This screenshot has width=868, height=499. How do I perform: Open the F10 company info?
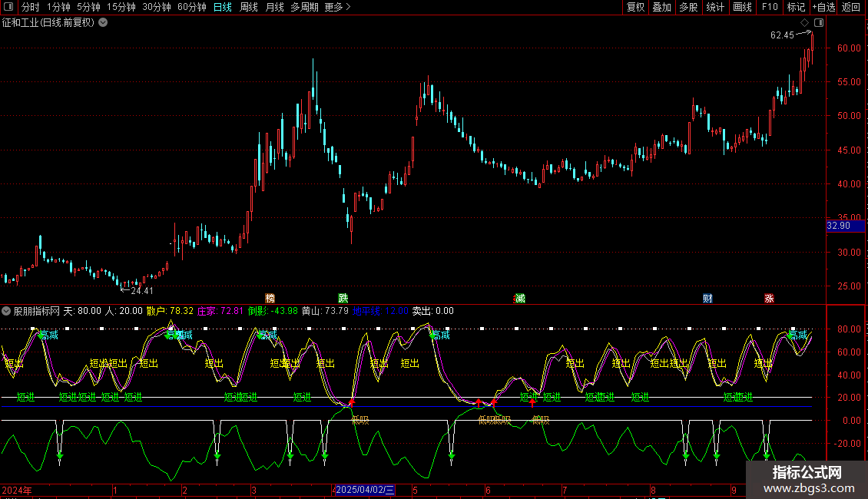click(769, 7)
